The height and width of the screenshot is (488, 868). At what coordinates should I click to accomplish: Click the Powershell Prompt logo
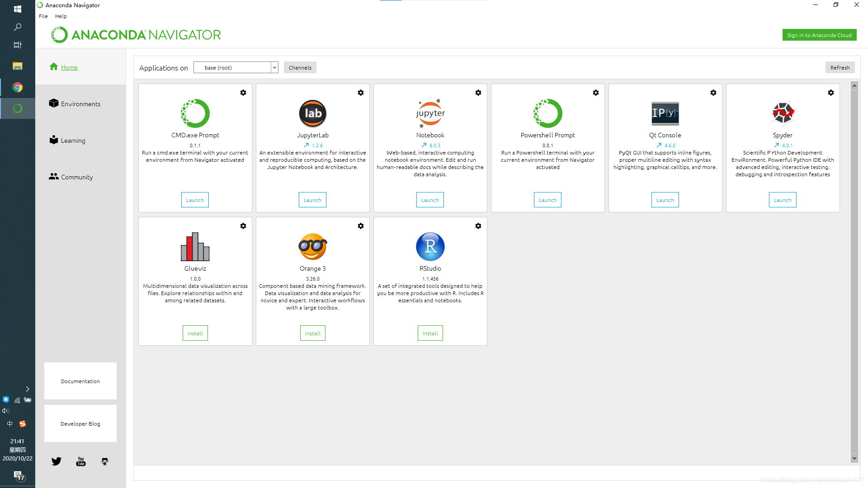[x=548, y=113]
